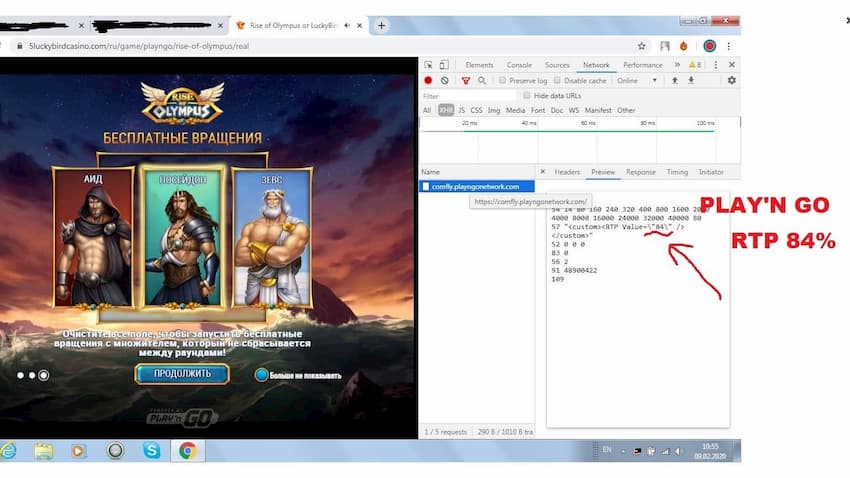View site lock security info

pos(20,46)
